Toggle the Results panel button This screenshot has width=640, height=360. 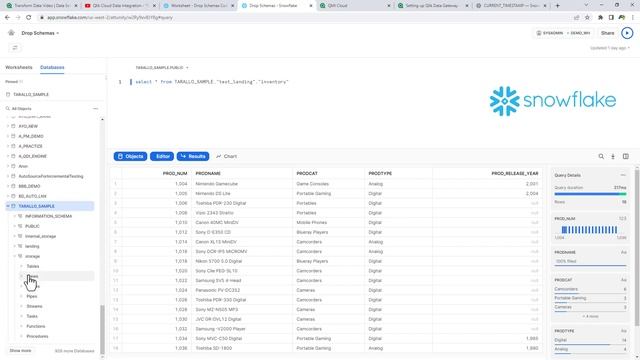tap(193, 156)
